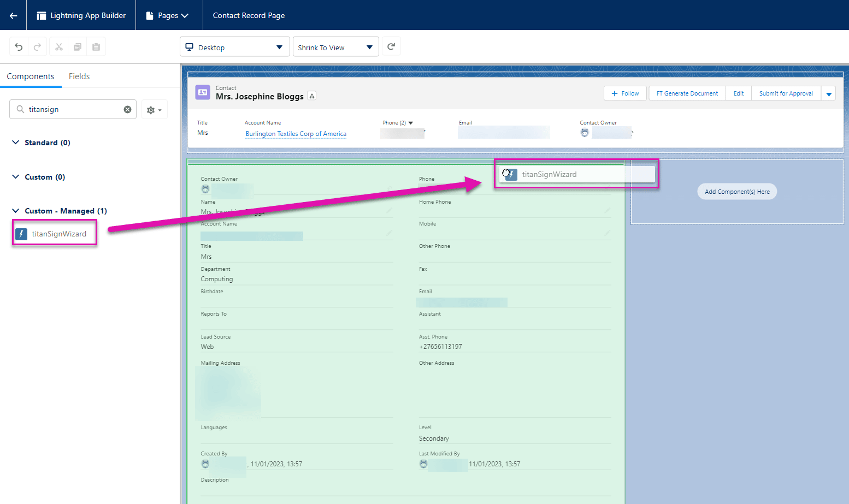This screenshot has height=504, width=849.
Task: Click the Contact Owner avatar in details section
Action: pyautogui.click(x=205, y=189)
